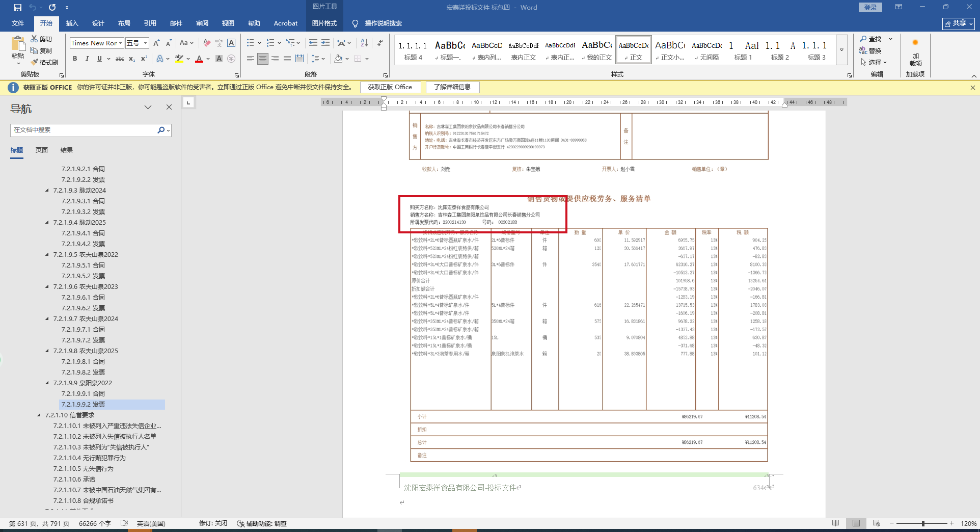Click the 获取正版 Office button

390,87
